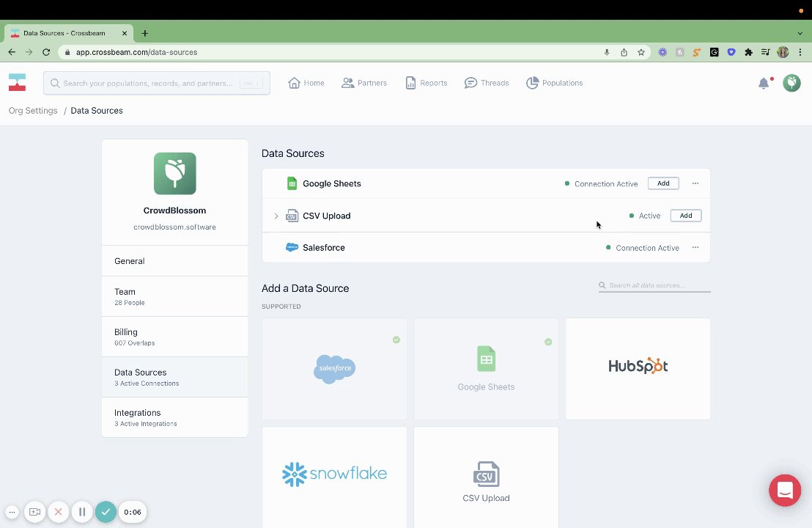The image size is (812, 528).
Task: Click Add button for CSV Upload
Action: pyautogui.click(x=686, y=216)
